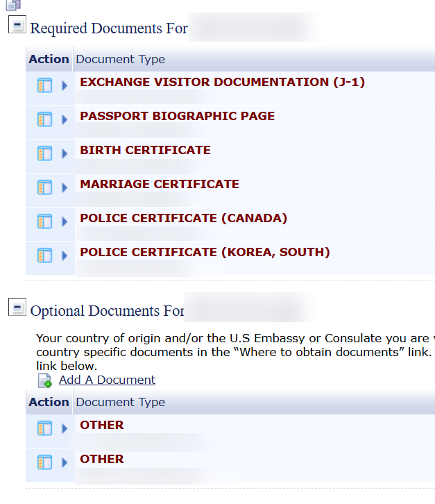Screen dimensions: 435x504
Task: Expand arrow for Police Certificate (Canada)
Action: [x=65, y=221]
